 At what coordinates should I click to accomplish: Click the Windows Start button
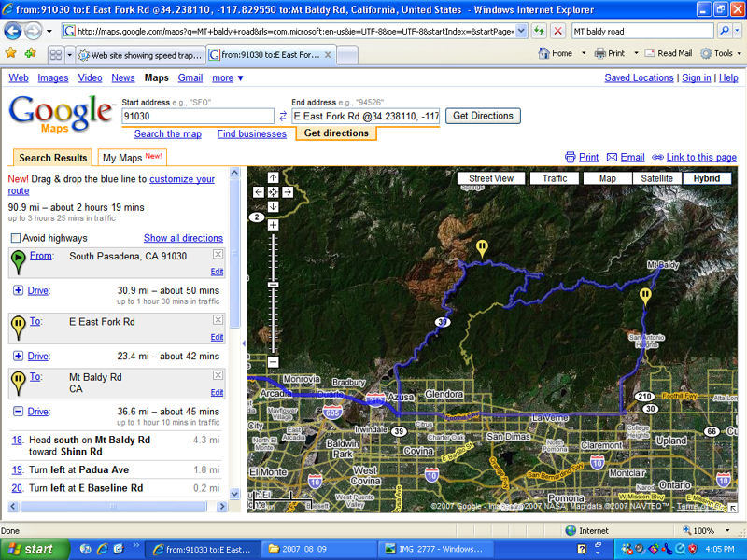coord(35,549)
